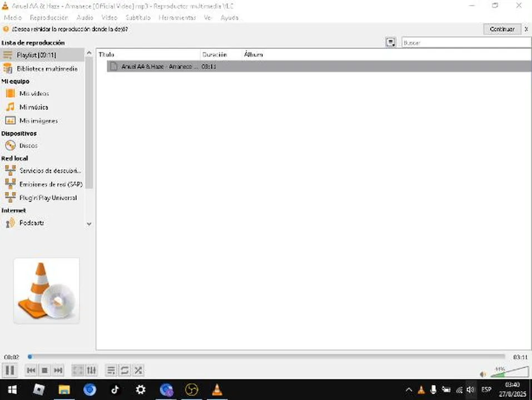Click the VLC cone album art
This screenshot has height=400, width=532.
pyautogui.click(x=47, y=291)
